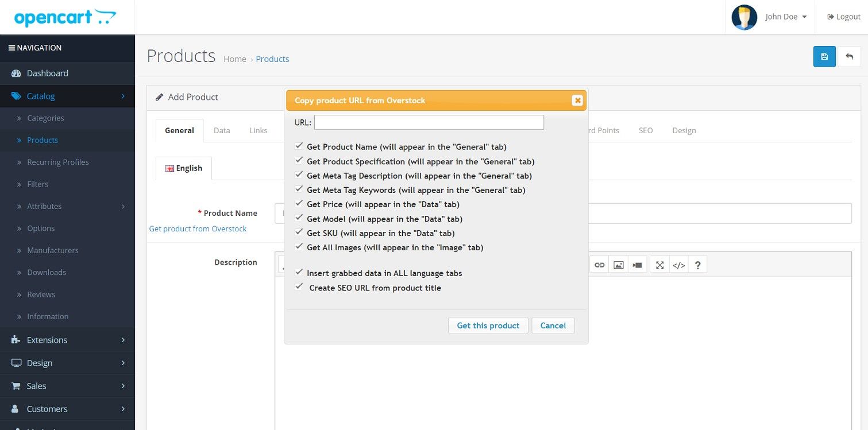This screenshot has width=868, height=430.
Task: Click the blue Save product icon
Action: pos(824,56)
